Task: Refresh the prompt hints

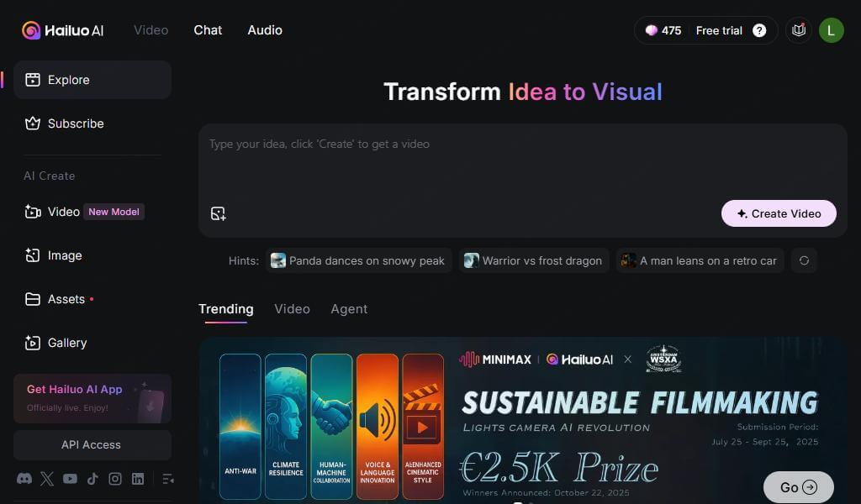Action: (x=804, y=260)
